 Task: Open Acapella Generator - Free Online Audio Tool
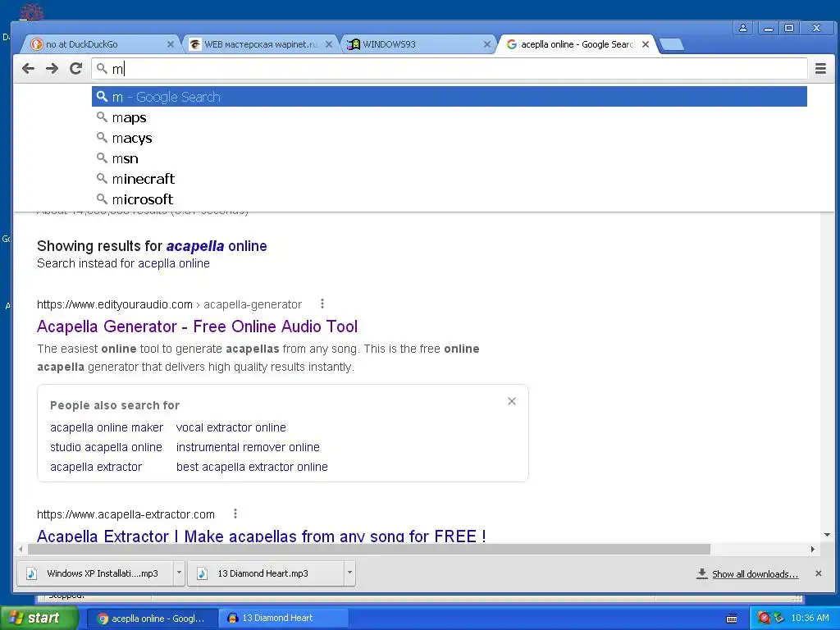click(197, 326)
